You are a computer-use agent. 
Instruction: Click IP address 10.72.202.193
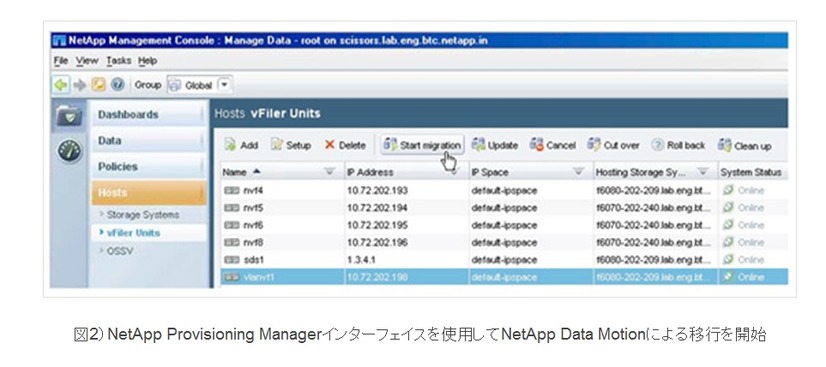tap(377, 190)
